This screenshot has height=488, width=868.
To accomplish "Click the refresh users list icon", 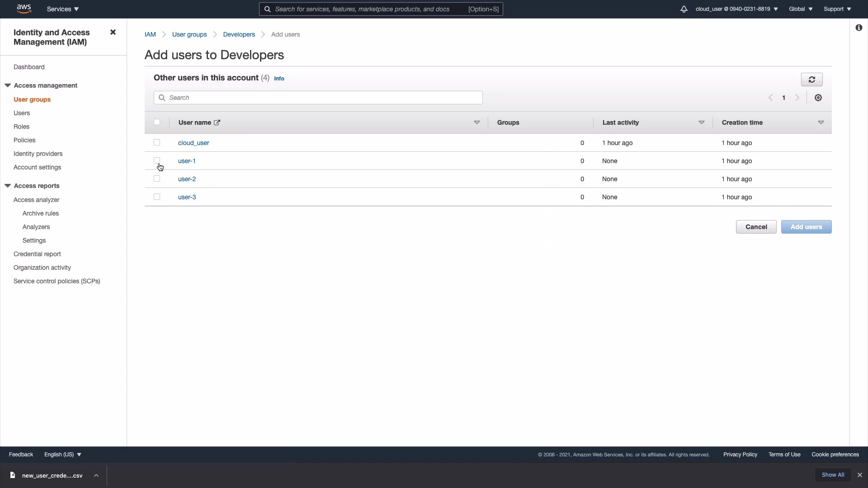I will click(x=811, y=80).
